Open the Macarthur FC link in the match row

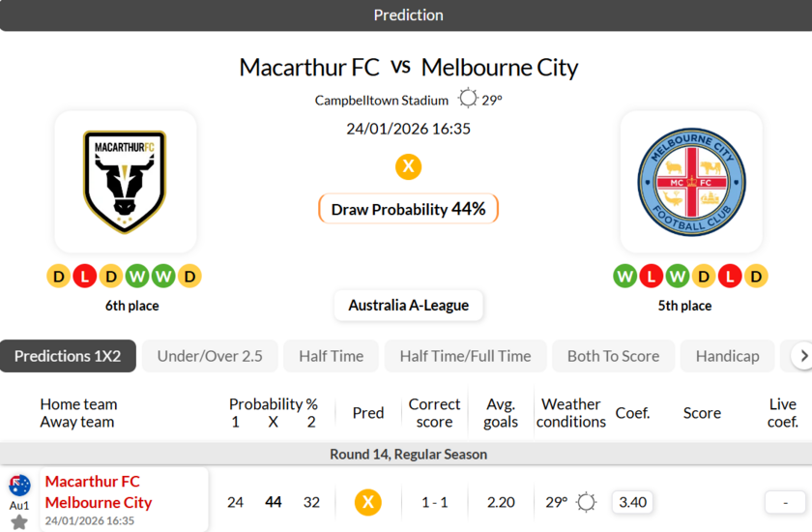pyautogui.click(x=93, y=481)
